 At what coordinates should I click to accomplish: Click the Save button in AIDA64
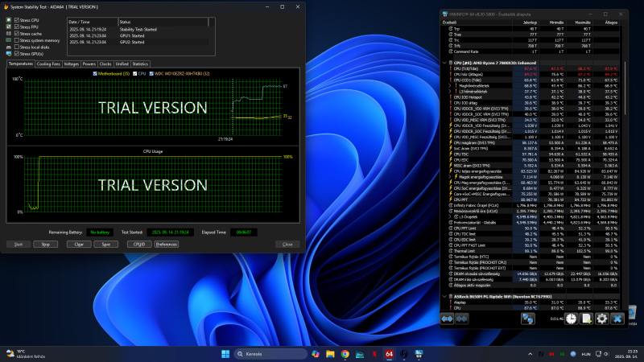click(106, 245)
